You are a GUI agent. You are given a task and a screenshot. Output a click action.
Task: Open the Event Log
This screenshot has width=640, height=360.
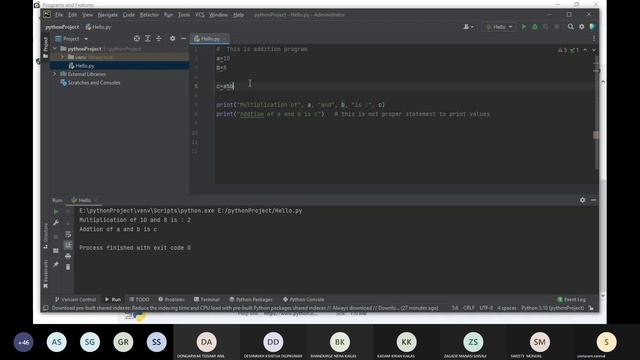click(571, 300)
